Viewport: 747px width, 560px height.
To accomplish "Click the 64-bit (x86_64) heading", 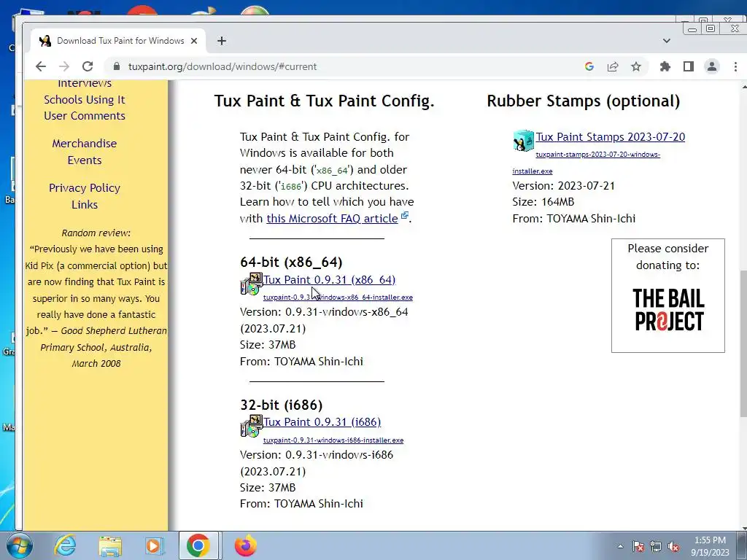I will 291,262.
